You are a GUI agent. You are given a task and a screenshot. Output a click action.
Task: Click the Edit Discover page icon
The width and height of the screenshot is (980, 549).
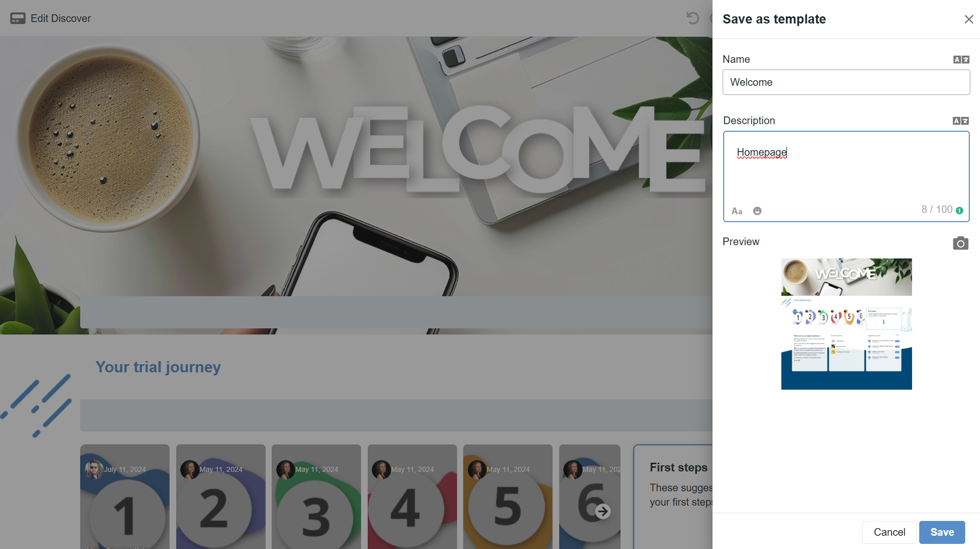(18, 18)
